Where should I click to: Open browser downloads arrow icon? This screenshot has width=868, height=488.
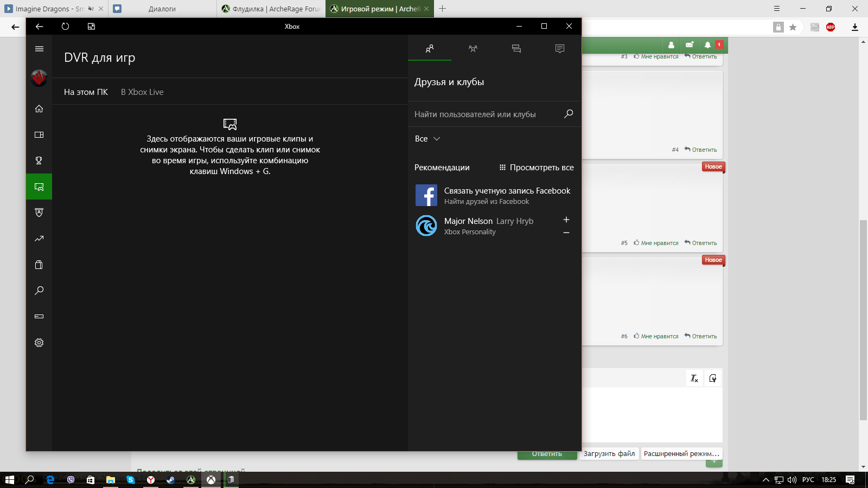point(855,27)
